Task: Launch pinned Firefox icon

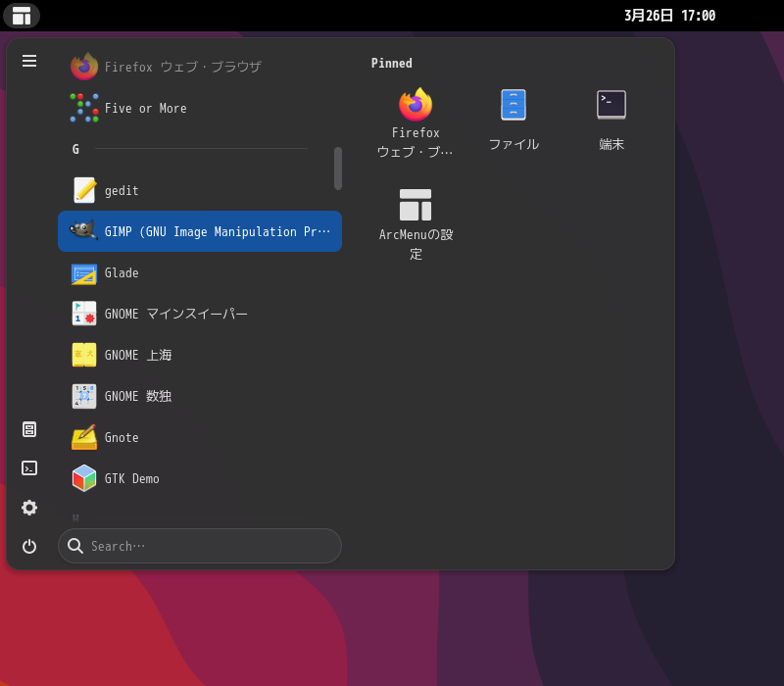Action: coord(416,105)
